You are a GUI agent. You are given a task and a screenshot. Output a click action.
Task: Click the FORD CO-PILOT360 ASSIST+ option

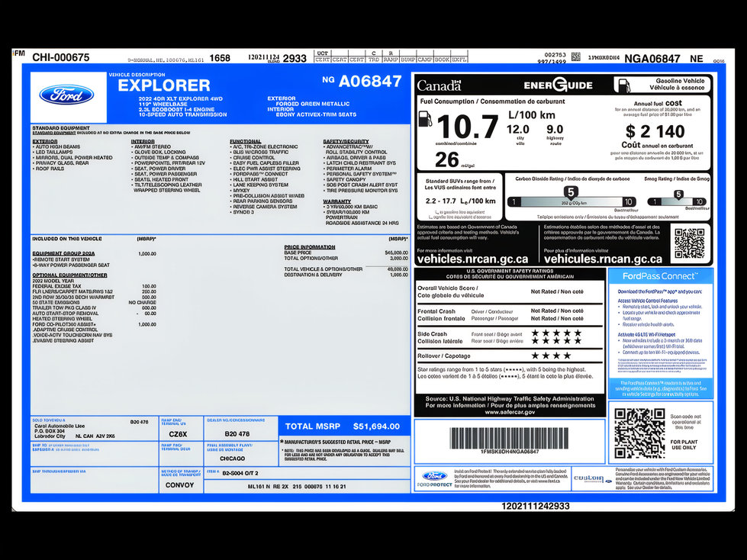click(x=64, y=324)
